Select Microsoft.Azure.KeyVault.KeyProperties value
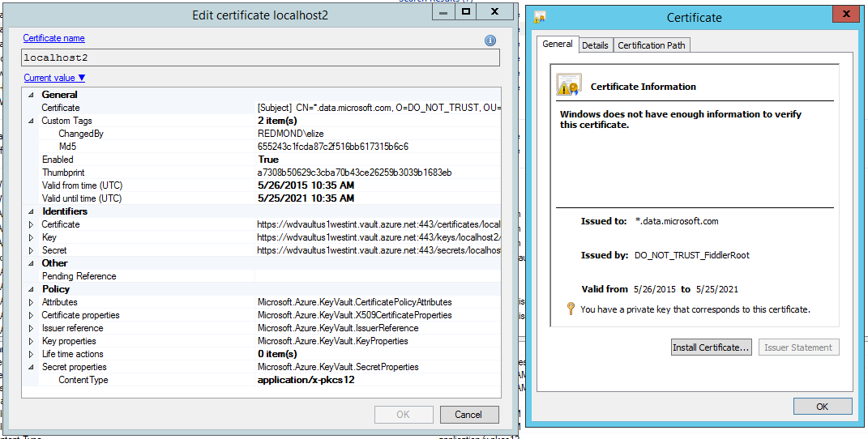This screenshot has height=439, width=868. click(x=333, y=341)
